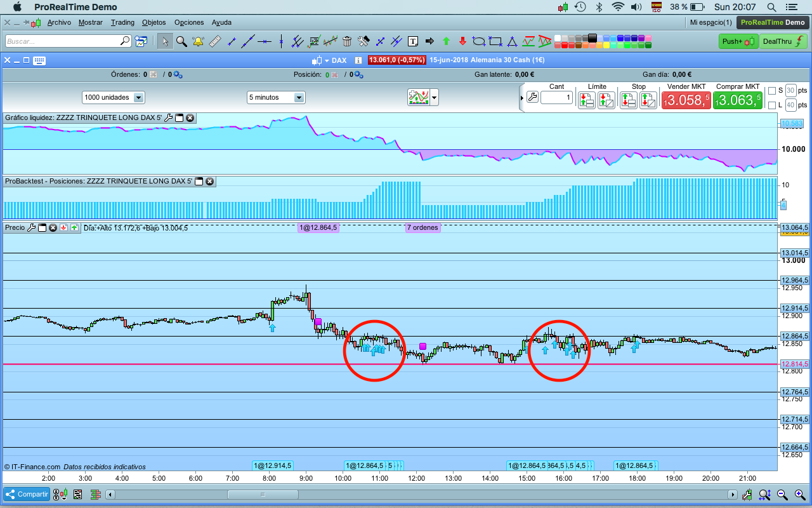
Task: Choose the horizontal line drawing tool
Action: coord(265,41)
